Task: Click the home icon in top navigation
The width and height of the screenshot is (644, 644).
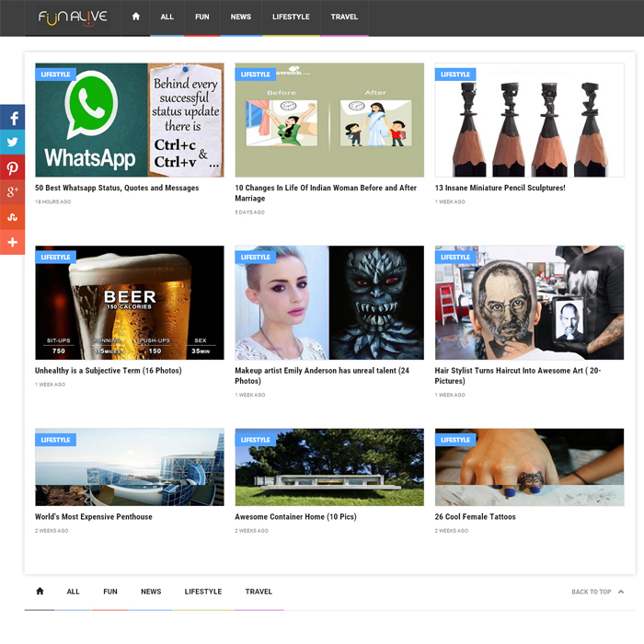Action: point(136,17)
